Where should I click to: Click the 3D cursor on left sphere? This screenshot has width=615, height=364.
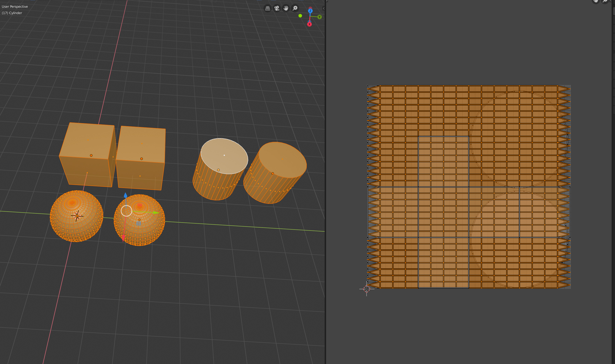coord(77,216)
